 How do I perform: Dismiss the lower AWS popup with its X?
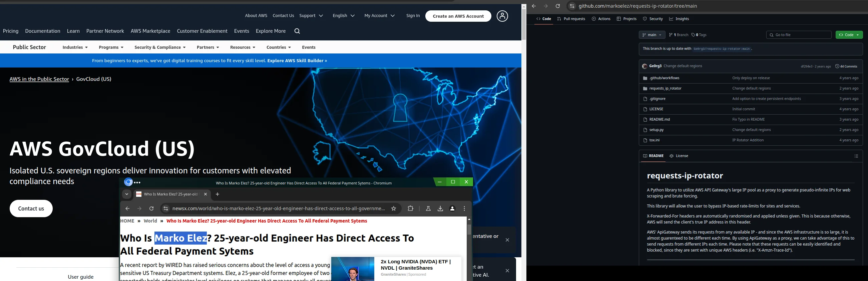pos(507,271)
